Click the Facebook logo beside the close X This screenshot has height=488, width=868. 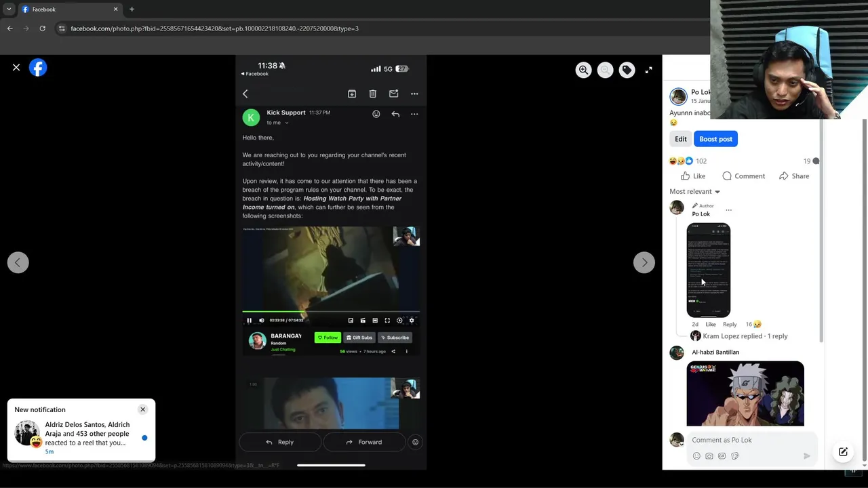[x=38, y=68]
